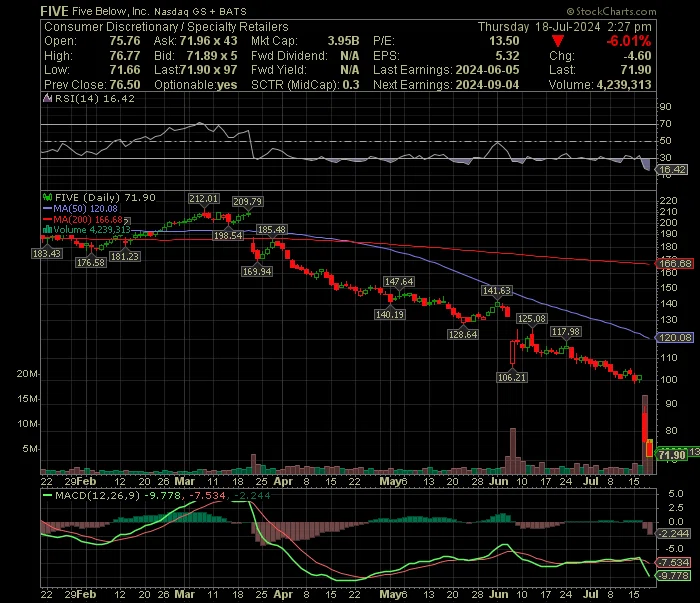Click the 20M volume axis label
This screenshot has width=700, height=603.
27,374
